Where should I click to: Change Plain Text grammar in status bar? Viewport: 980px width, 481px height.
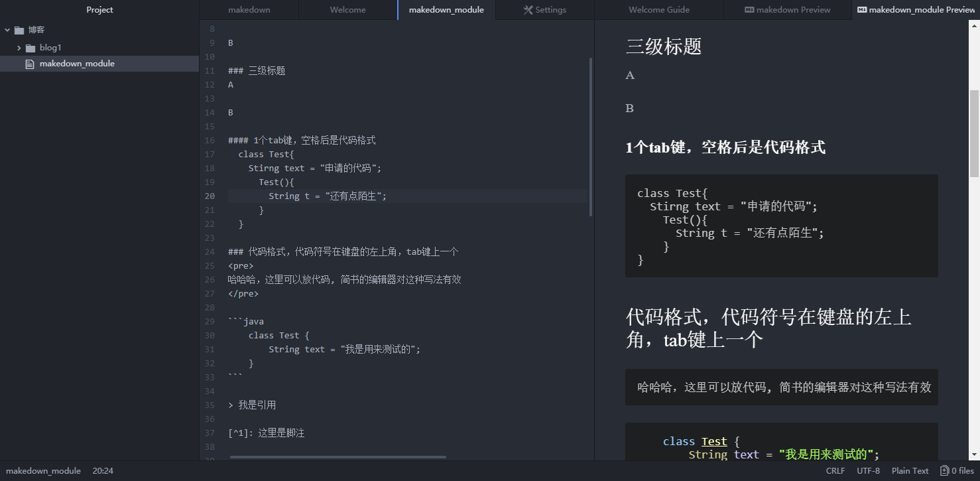coord(910,471)
